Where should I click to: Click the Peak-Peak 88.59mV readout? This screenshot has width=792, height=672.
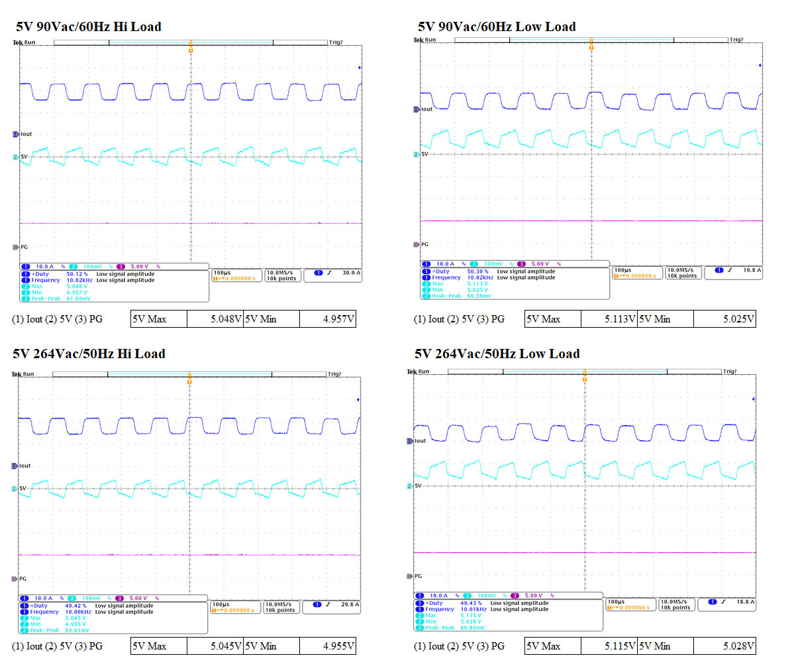[457, 297]
